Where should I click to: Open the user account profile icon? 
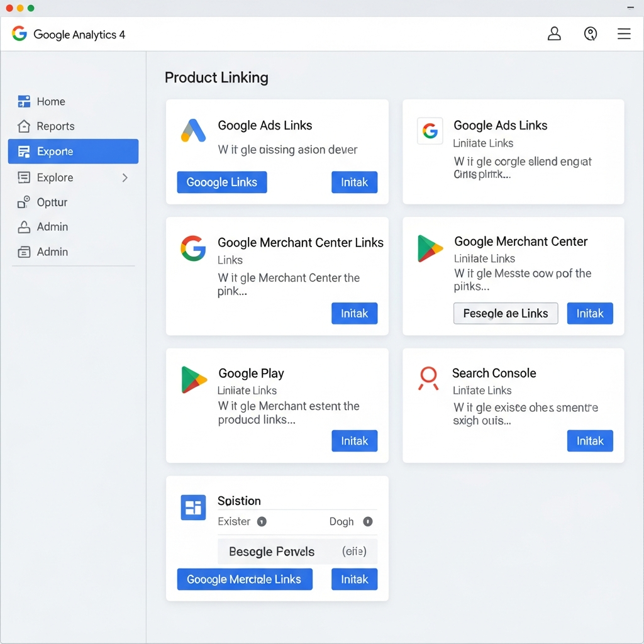coord(554,34)
